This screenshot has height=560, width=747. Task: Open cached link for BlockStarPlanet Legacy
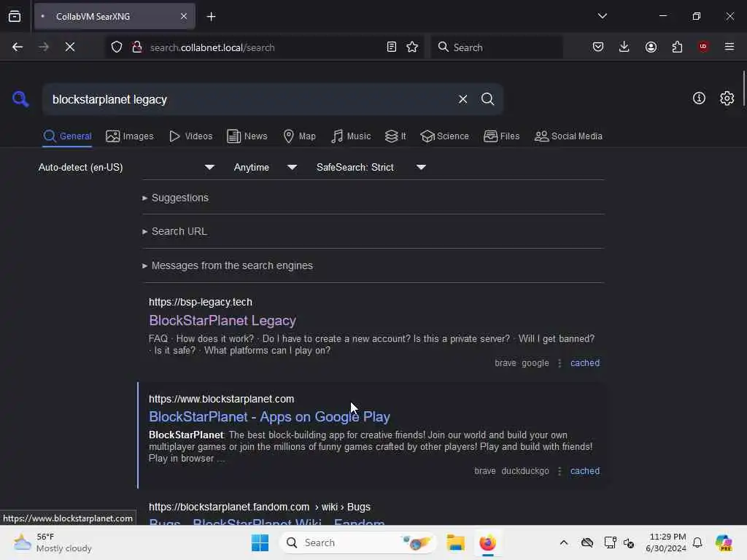(x=585, y=363)
